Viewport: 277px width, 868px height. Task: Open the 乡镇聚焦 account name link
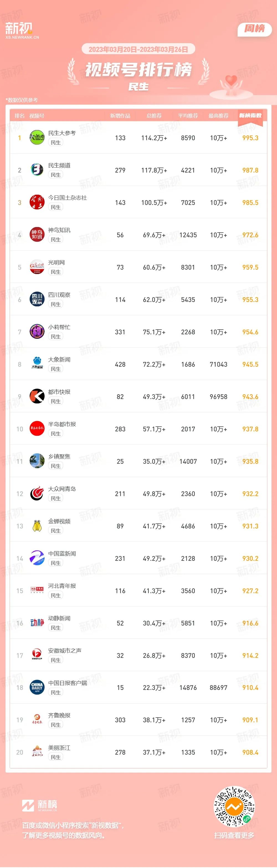click(59, 457)
